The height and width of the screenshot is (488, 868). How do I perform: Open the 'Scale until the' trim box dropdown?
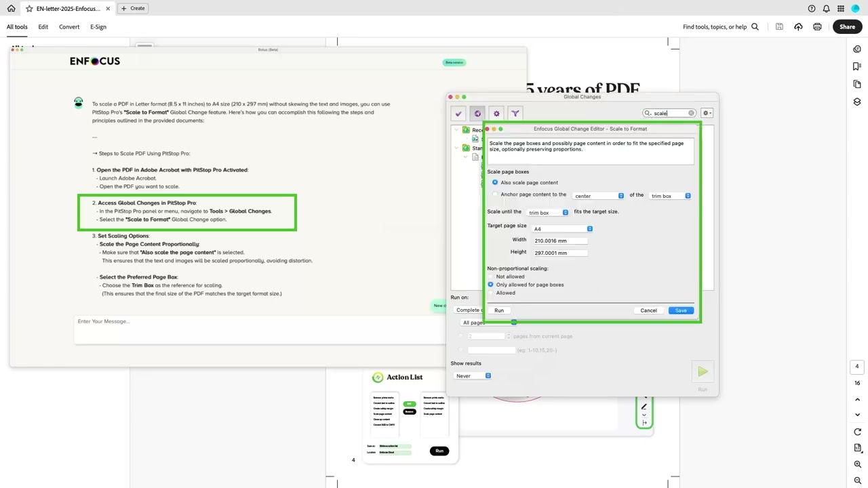(x=548, y=213)
